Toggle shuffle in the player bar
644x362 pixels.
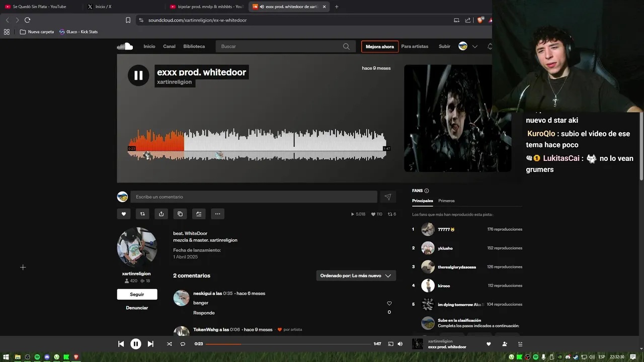pos(169,344)
